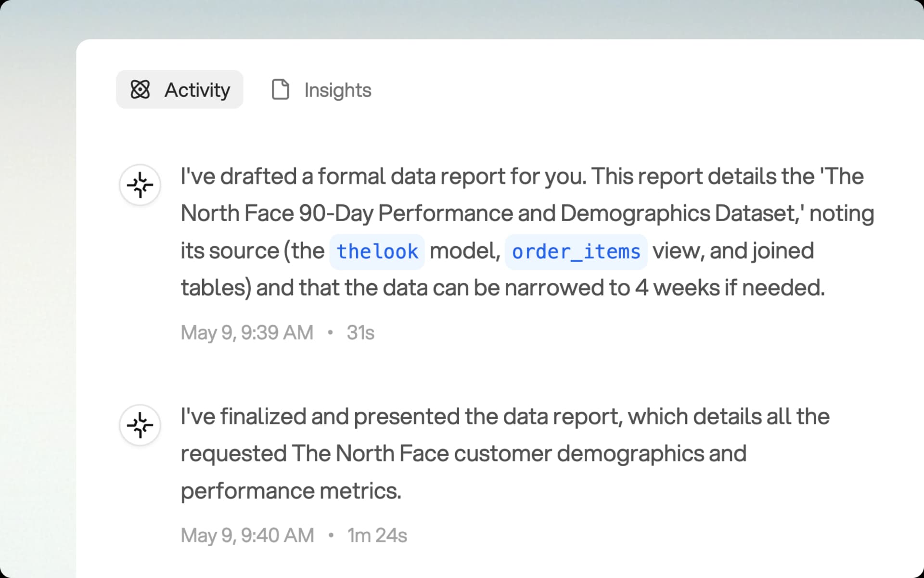Click the dot separator after the 9:40 AM timestamp
This screenshot has height=578, width=924.
331,535
